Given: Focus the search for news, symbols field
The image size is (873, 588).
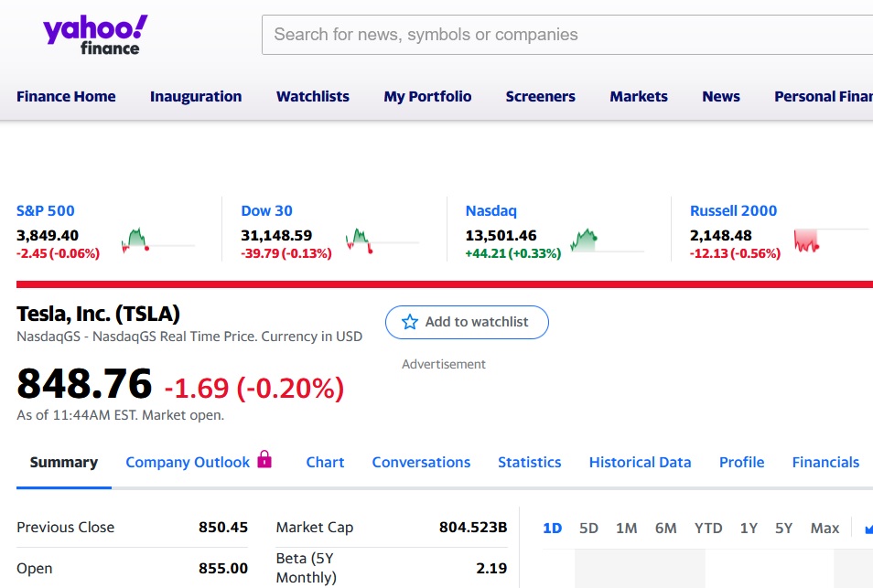Looking at the screenshot, I should (x=567, y=35).
